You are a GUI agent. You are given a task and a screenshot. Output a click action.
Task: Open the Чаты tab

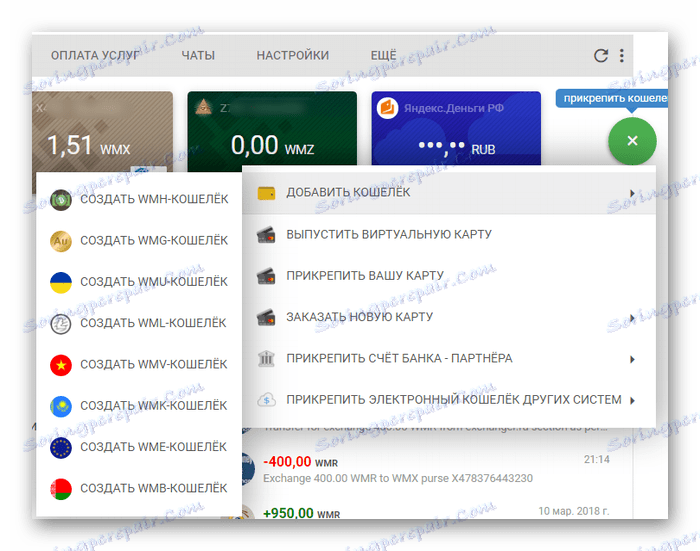pos(198,55)
